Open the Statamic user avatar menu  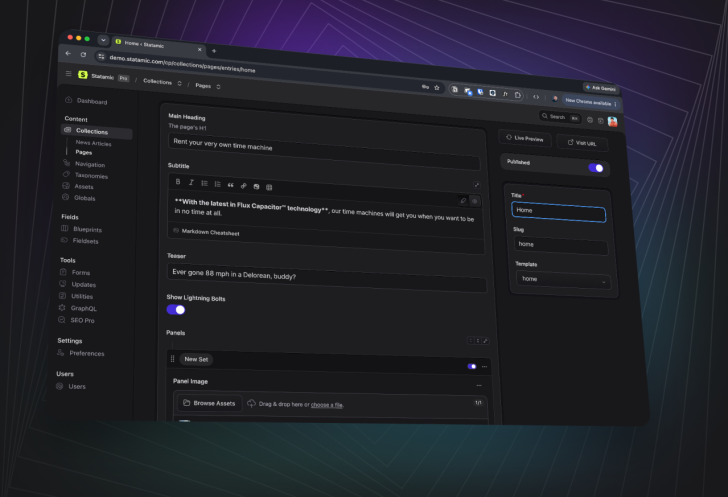[612, 122]
